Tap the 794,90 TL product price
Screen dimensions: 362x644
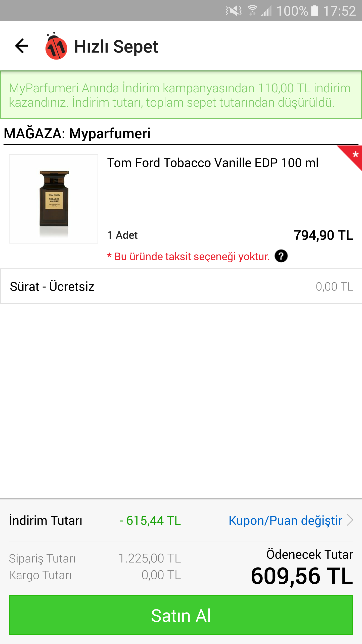click(x=323, y=235)
